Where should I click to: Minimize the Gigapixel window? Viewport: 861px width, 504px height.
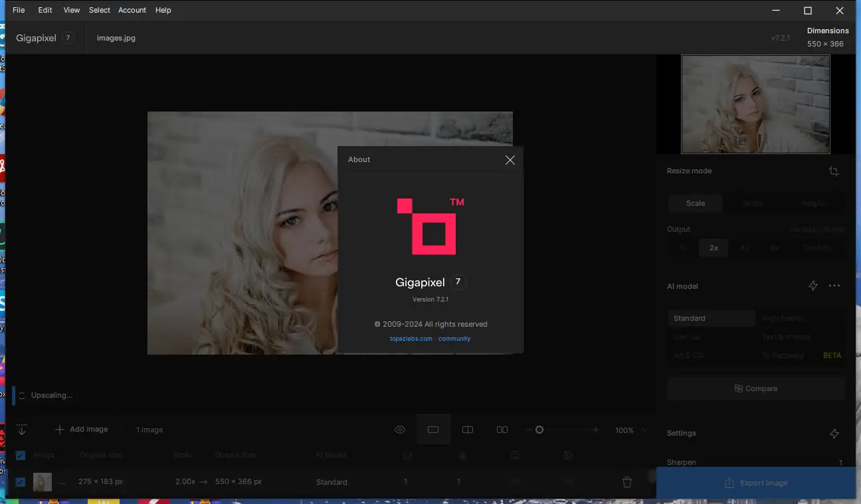tap(776, 10)
